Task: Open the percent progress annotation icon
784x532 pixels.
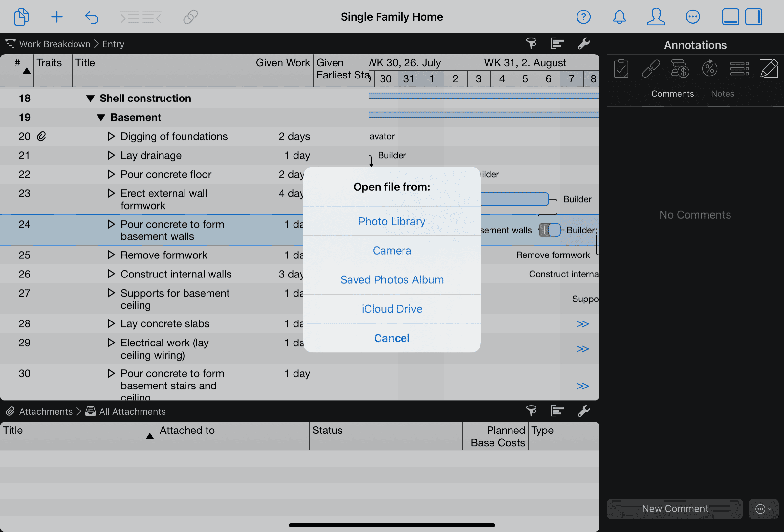Action: [709, 69]
